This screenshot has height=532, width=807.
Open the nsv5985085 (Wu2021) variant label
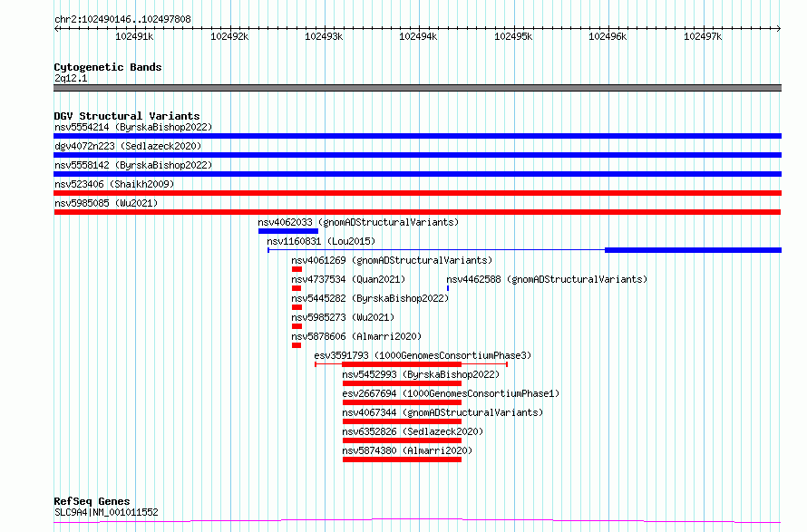(x=106, y=203)
